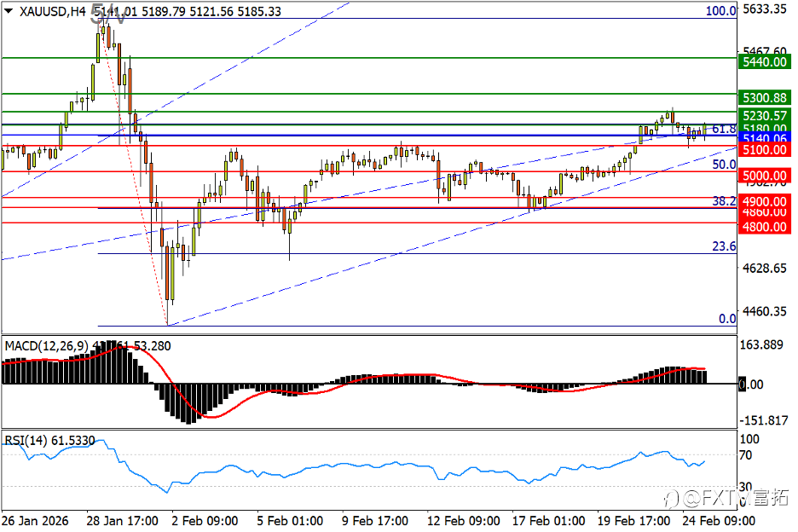Click the MACD(12,26,9) indicator label
This screenshot has height=532, width=798.
coord(46,345)
